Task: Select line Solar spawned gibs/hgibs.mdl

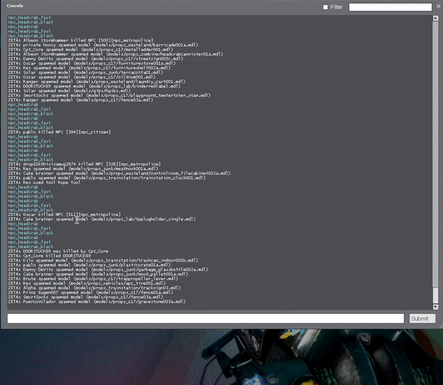Action: [69, 91]
